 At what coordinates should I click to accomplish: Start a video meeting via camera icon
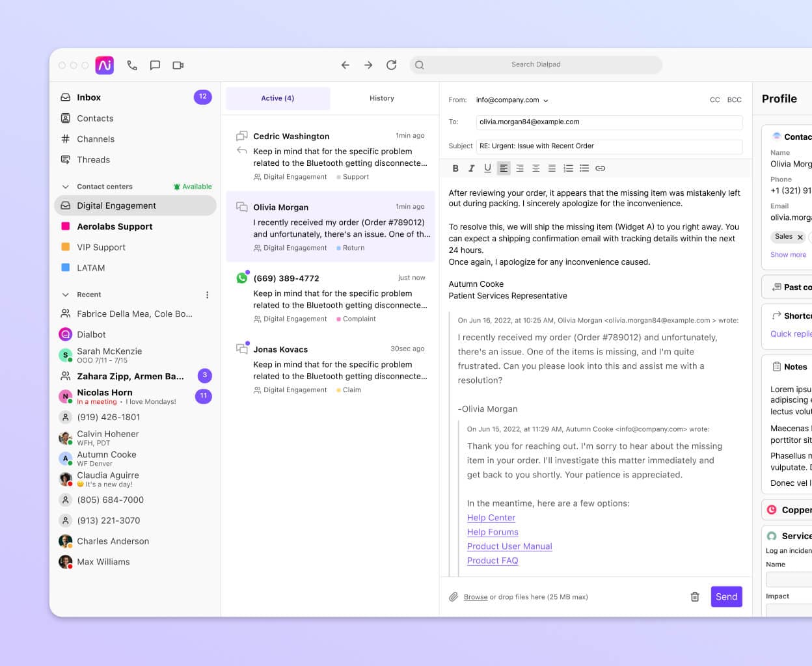click(x=178, y=65)
